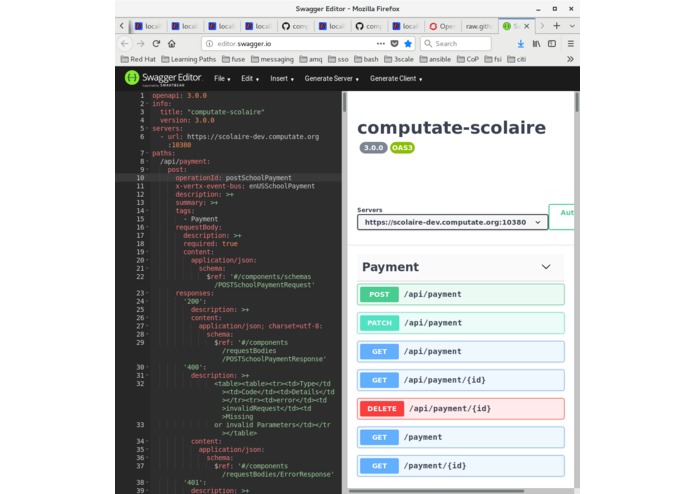Open the ansible bookmarks folder
The height and width of the screenshot is (494, 695).
point(435,59)
